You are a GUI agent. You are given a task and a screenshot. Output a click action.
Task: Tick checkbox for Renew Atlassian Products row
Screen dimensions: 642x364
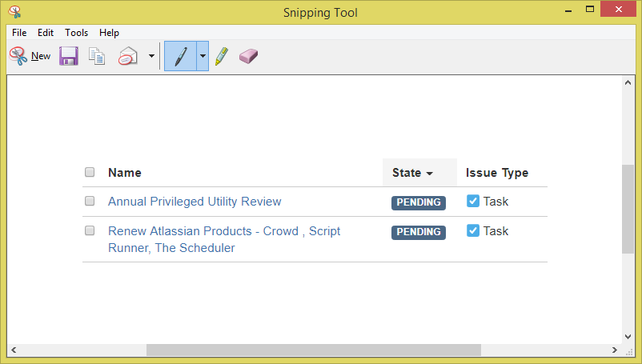click(90, 230)
